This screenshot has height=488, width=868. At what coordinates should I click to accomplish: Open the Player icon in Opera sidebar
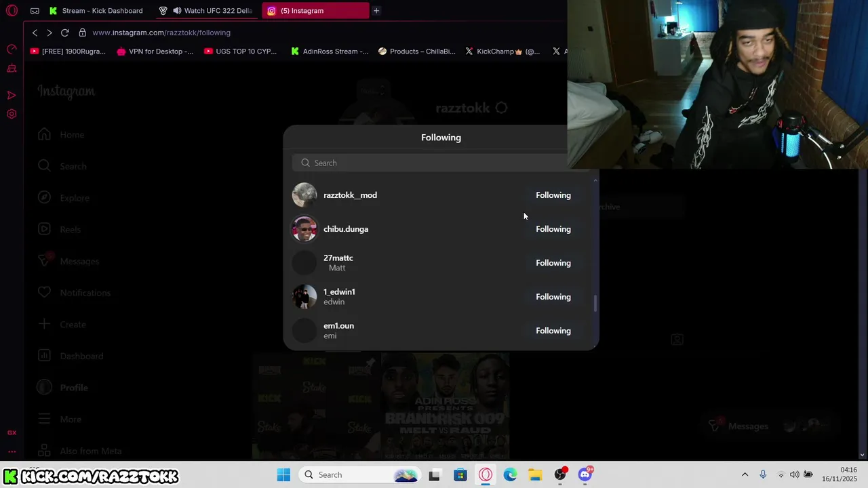click(12, 96)
